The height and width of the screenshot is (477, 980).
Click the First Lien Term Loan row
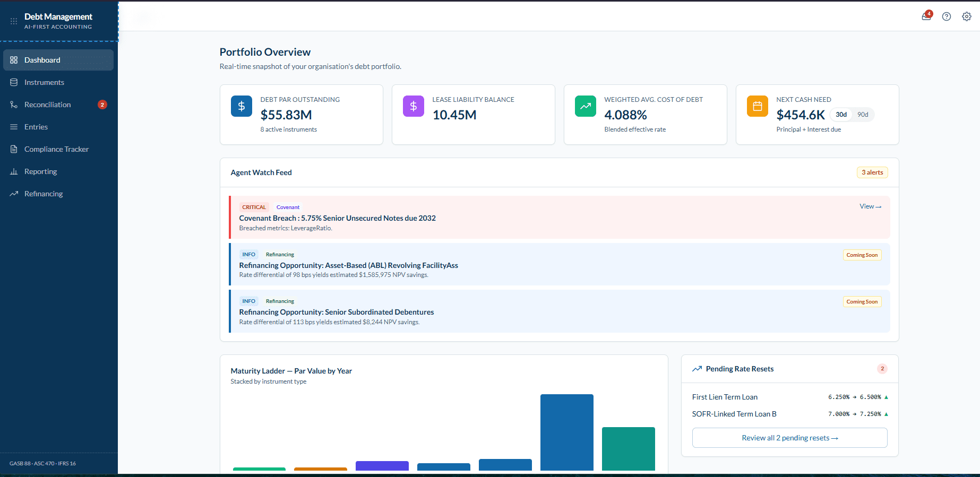click(790, 397)
